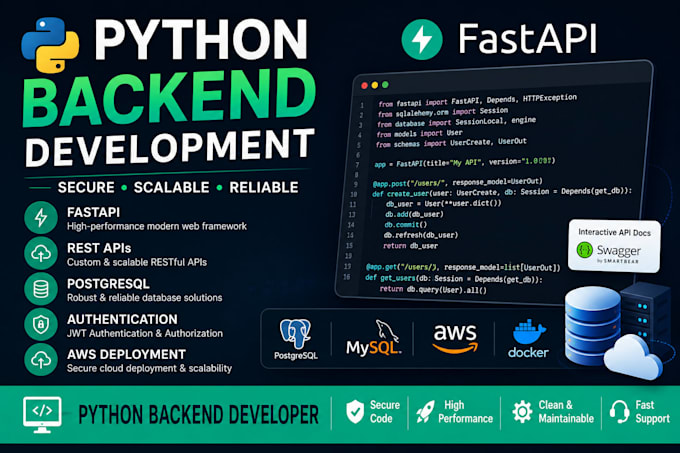Image resolution: width=680 pixels, height=453 pixels.
Task: Click the MySQL dolphin logo
Action: [x=373, y=338]
